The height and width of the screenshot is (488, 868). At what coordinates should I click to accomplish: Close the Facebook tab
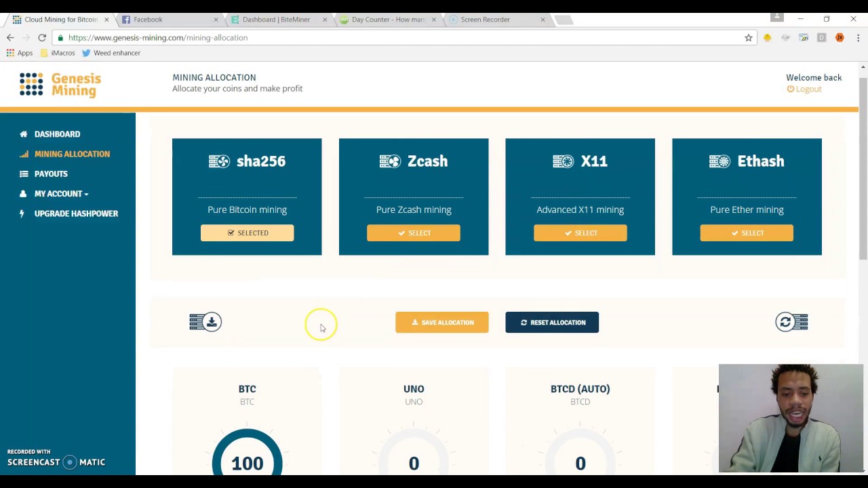pos(216,20)
